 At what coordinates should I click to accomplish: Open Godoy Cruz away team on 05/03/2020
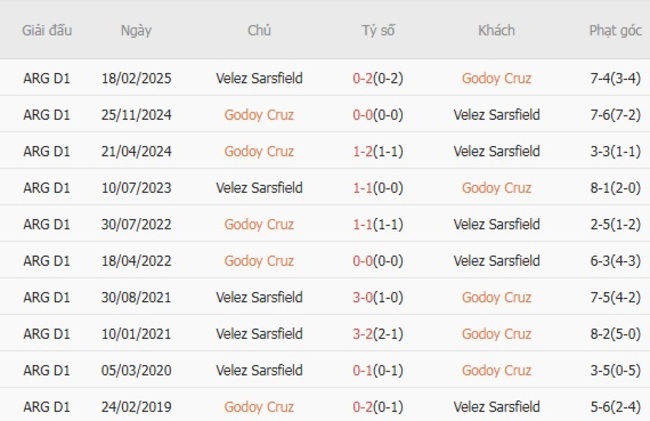496,370
